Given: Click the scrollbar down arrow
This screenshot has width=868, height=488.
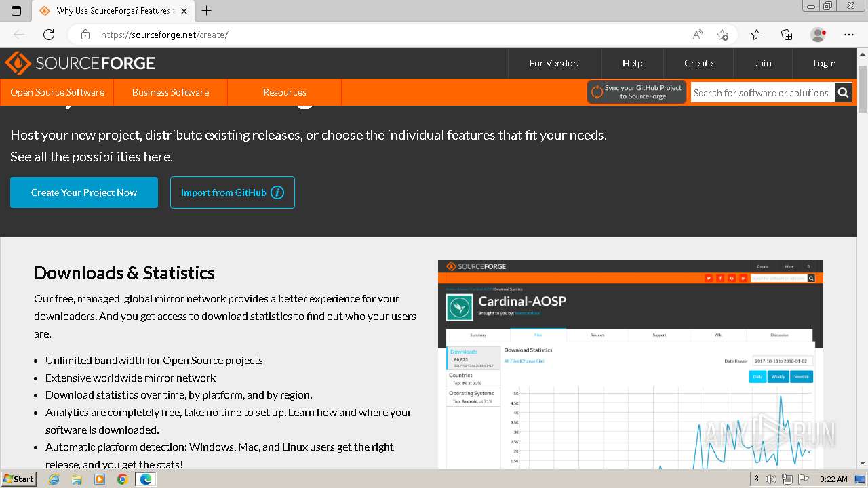Looking at the screenshot, I should click(863, 464).
